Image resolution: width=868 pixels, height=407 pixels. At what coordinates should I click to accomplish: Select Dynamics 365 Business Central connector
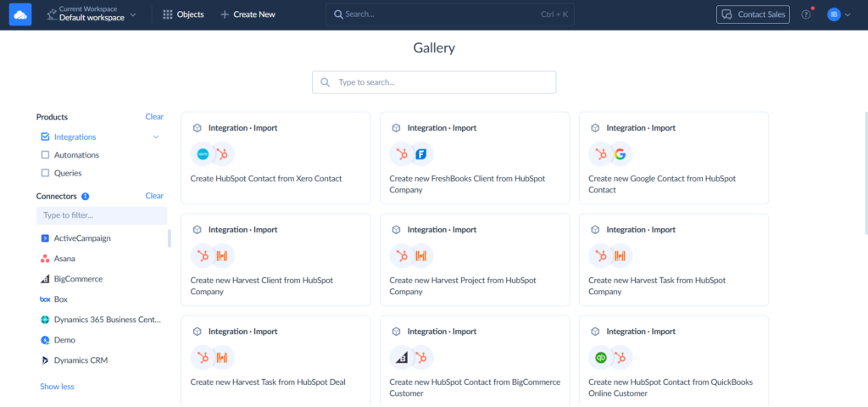click(102, 320)
